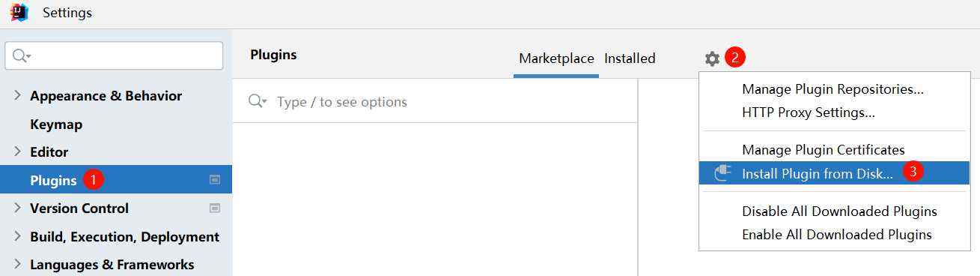Expand Appearance & Behavior section
Viewport: 980px width, 276px height.
tap(18, 95)
